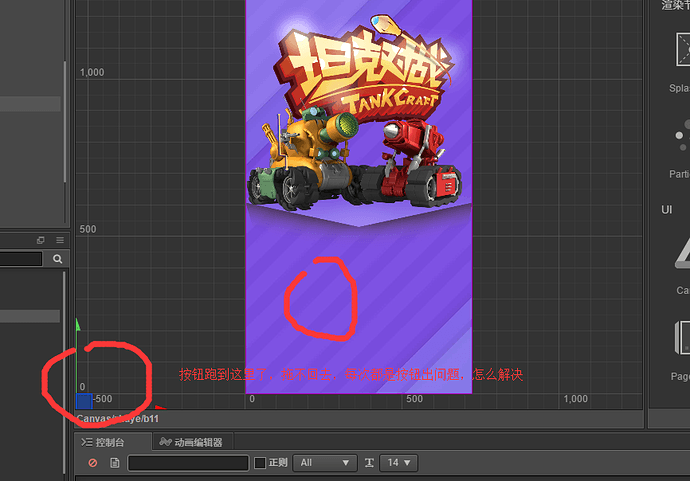Open the font size 14 dropdown
This screenshot has width=690, height=481.
[399, 463]
